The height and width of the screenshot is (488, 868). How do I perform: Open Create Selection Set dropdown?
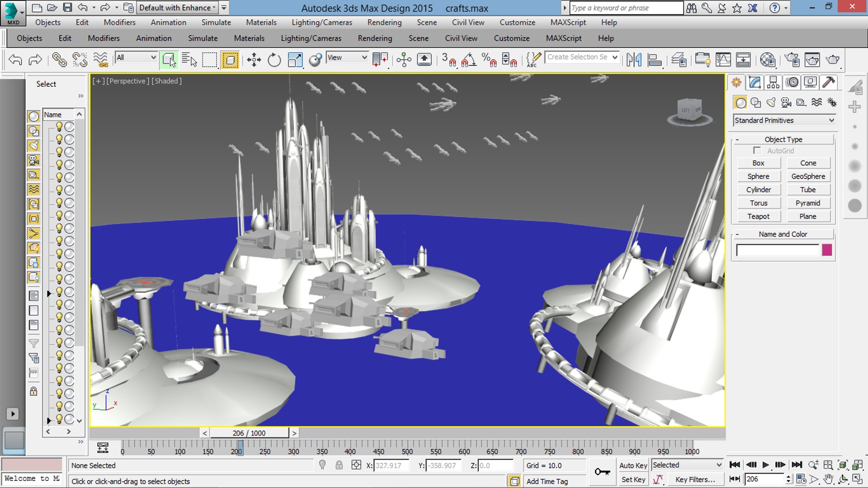(582, 57)
